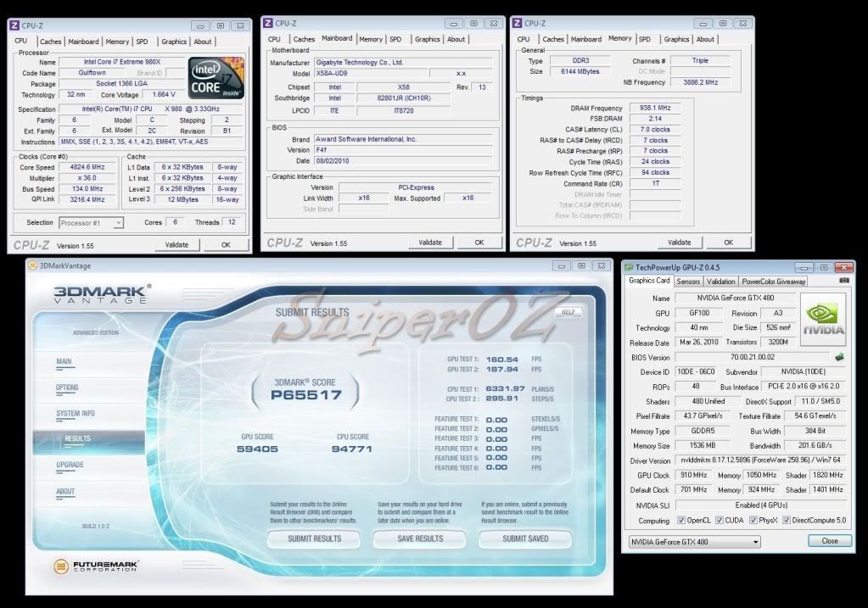Click the Intel Core i7 logo badge

[x=216, y=79]
